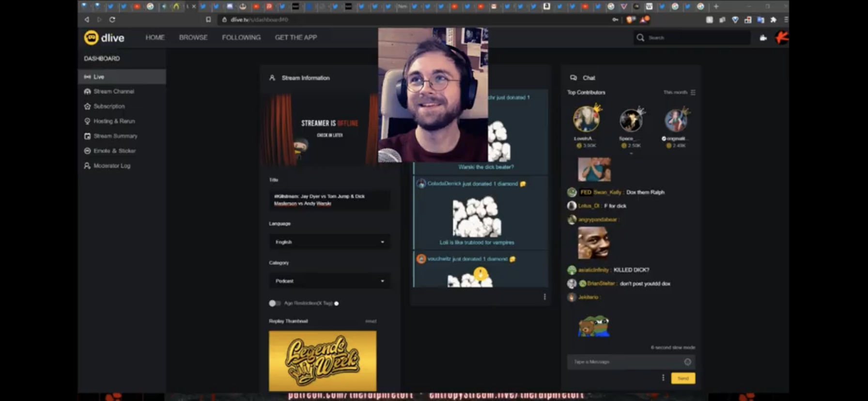Open the This month contributors filter
This screenshot has height=401, width=868.
pos(680,93)
